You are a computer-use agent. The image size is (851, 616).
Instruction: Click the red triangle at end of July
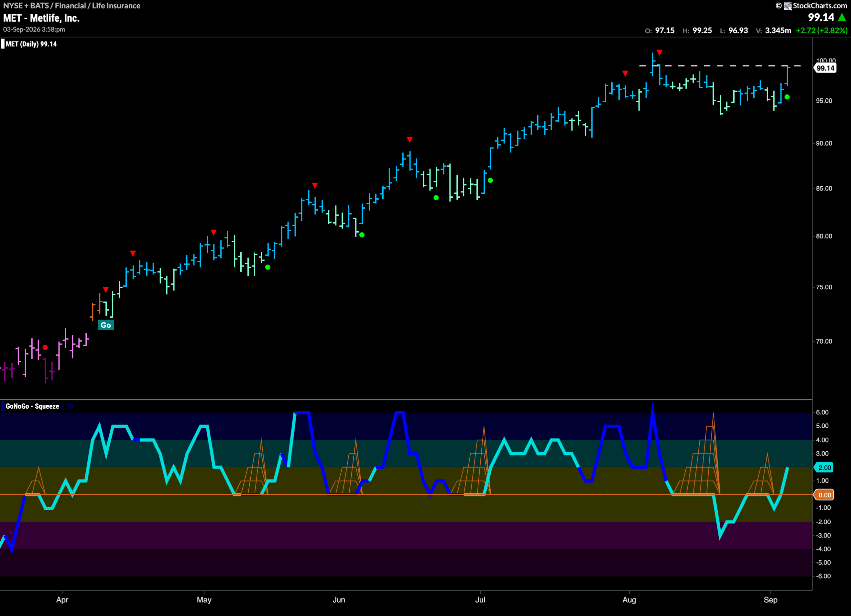625,73
